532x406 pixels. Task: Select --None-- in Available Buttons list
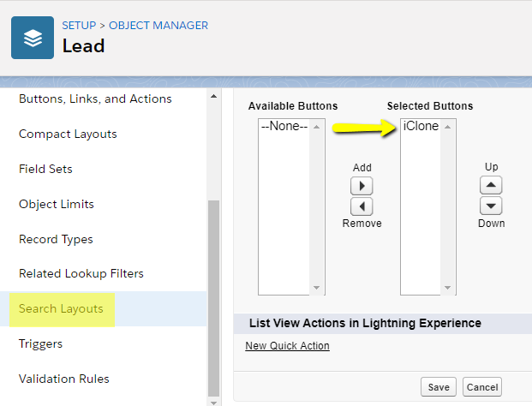[x=284, y=126]
